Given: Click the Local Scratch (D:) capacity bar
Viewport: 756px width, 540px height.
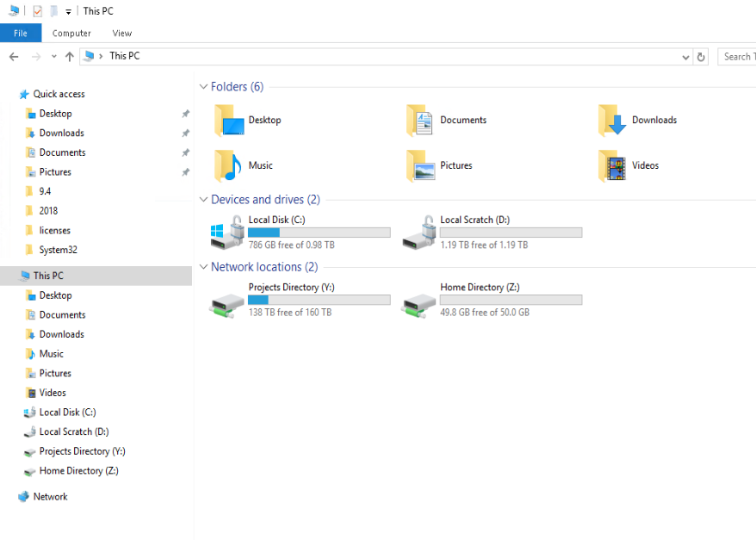Looking at the screenshot, I should (x=511, y=233).
